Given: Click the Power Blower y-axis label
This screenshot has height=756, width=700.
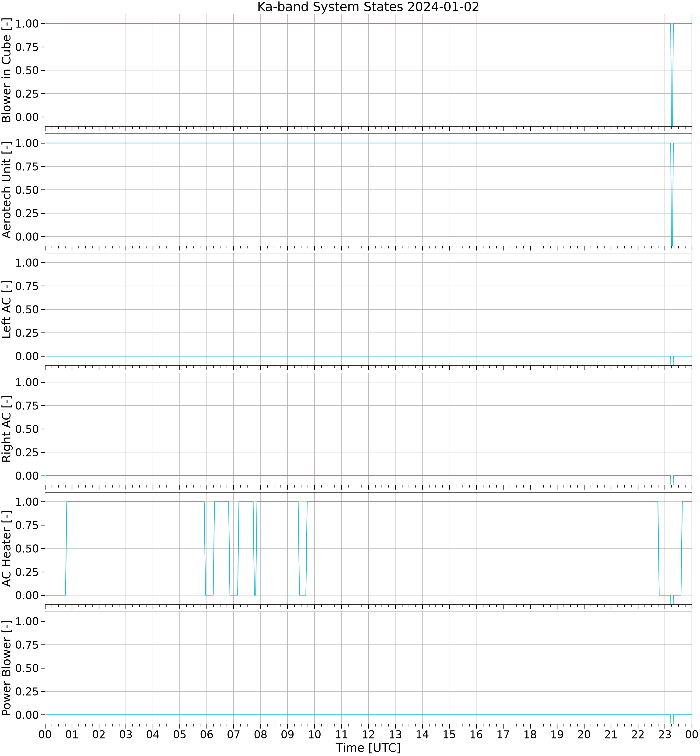Looking at the screenshot, I should click(x=7, y=668).
